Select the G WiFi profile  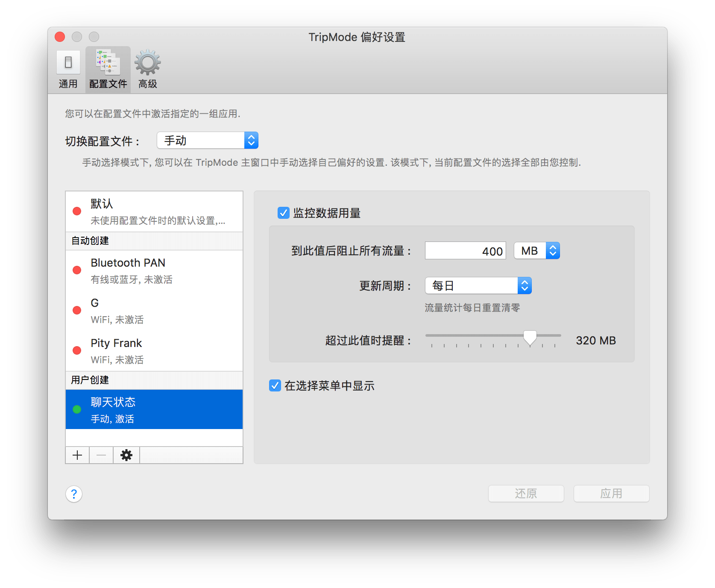click(x=154, y=311)
